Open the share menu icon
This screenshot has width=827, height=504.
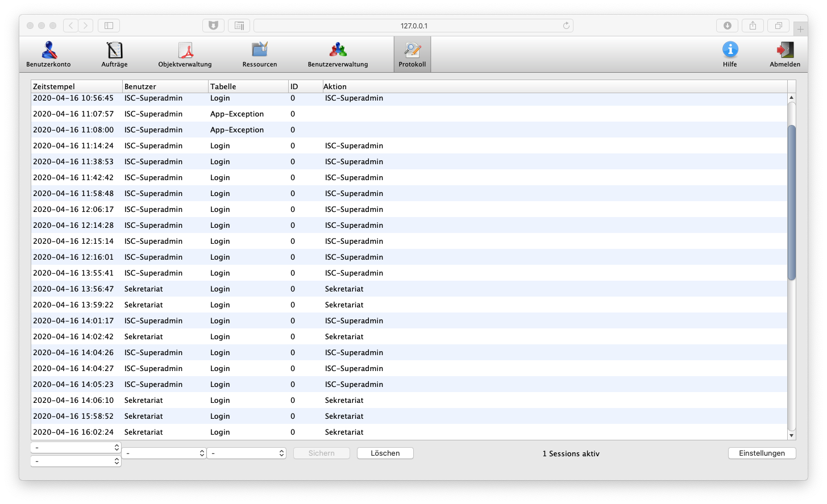[x=753, y=26]
